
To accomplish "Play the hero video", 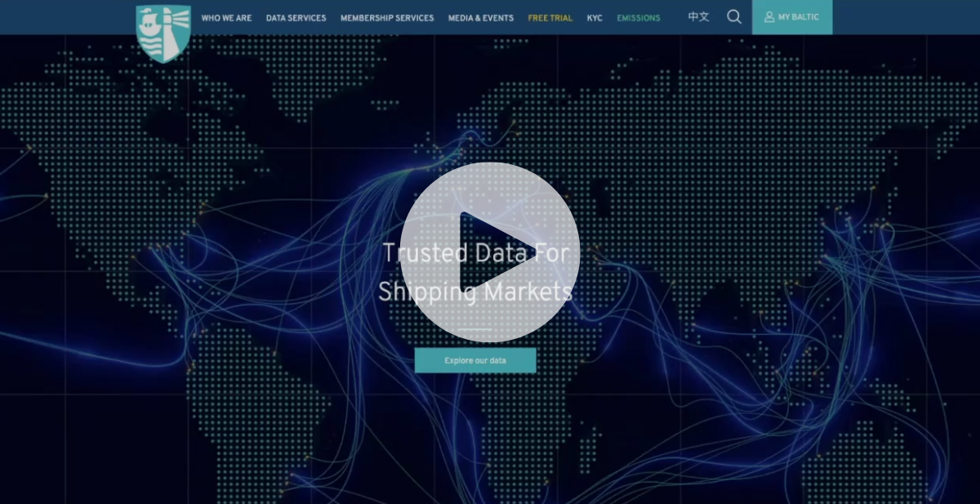I will (490, 252).
